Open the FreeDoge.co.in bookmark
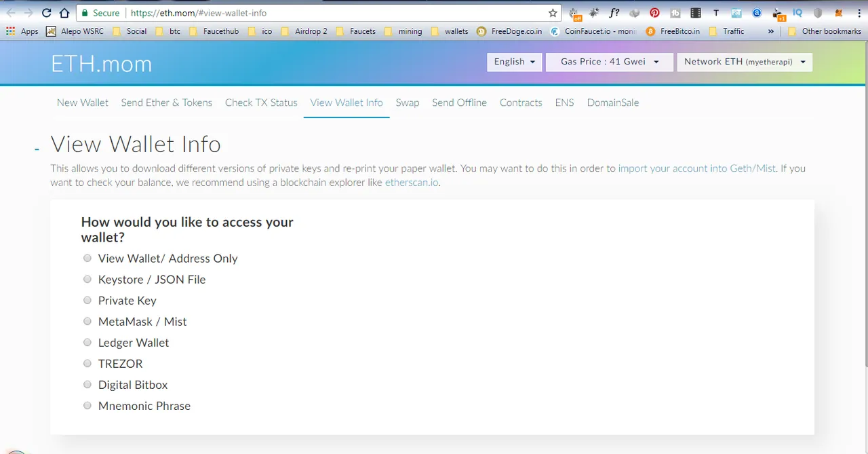 click(x=509, y=31)
